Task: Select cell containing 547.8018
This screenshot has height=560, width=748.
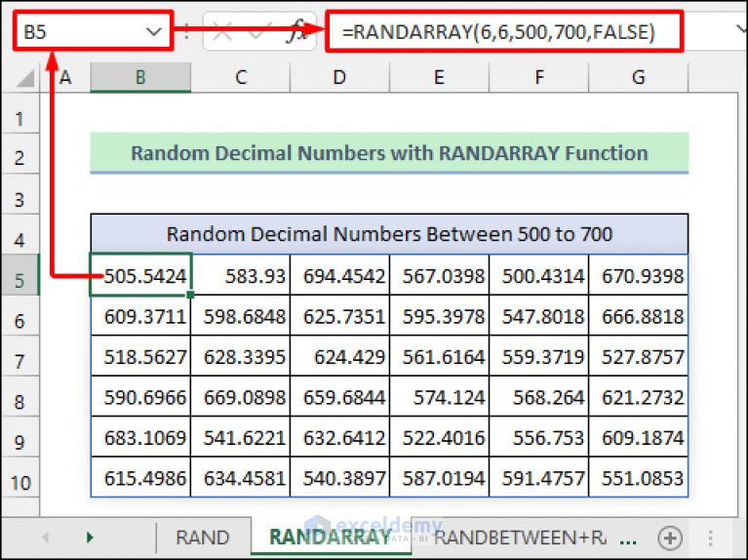Action: point(539,315)
